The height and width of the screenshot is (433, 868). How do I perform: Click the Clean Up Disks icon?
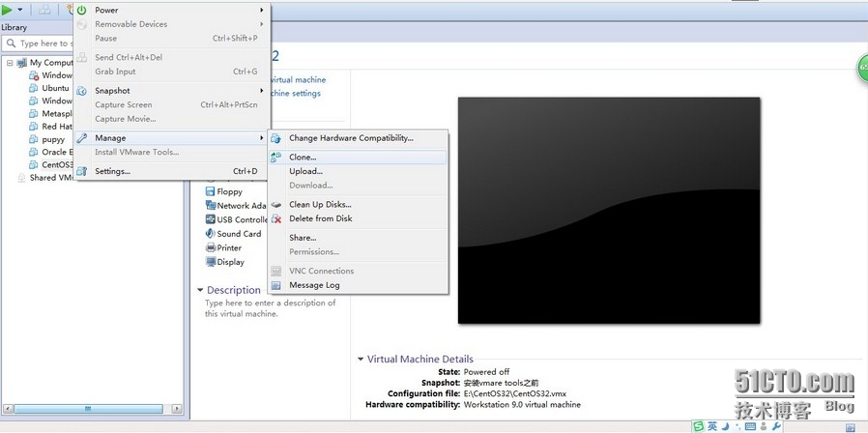(275, 205)
